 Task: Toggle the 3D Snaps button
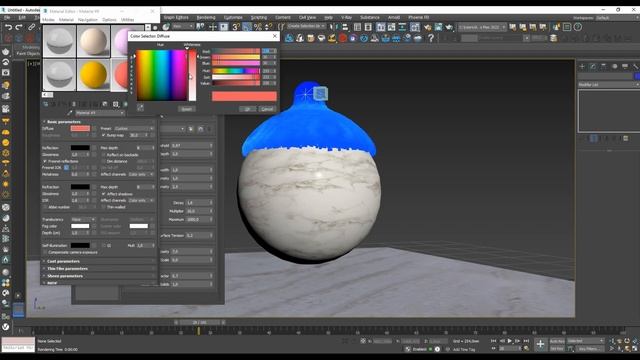[236, 27]
